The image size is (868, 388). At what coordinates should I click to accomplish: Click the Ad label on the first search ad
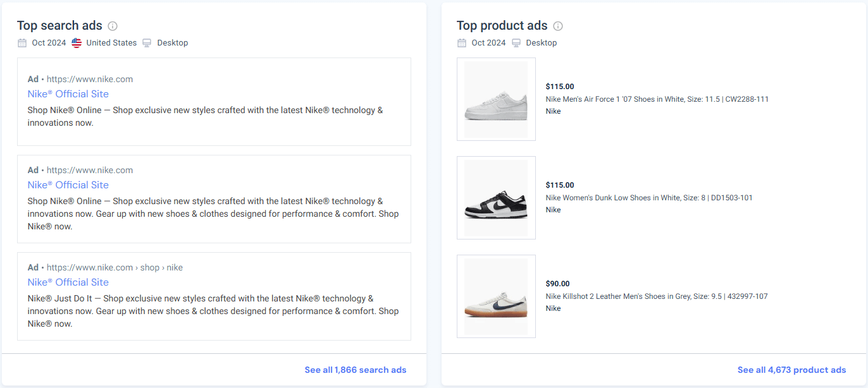pos(32,79)
